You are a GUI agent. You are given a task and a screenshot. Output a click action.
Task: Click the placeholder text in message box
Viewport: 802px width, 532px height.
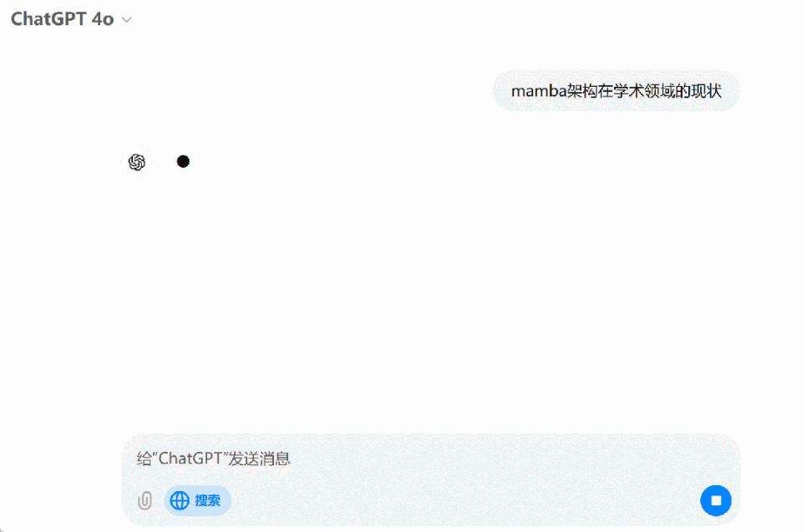(213, 459)
